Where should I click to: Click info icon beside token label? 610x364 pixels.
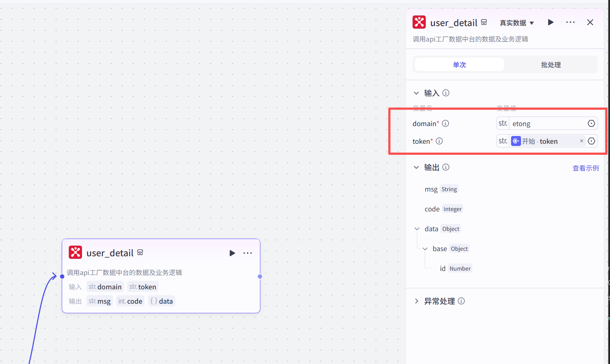(439, 141)
